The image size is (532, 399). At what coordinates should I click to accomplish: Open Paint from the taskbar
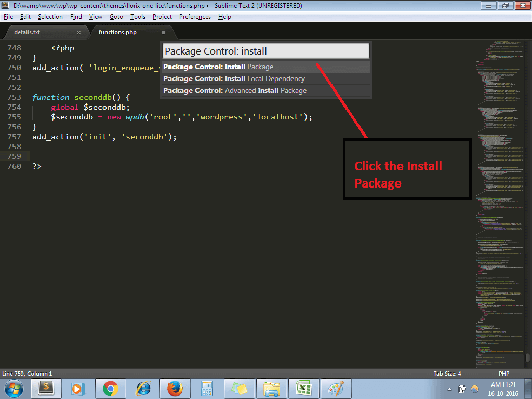pyautogui.click(x=336, y=389)
